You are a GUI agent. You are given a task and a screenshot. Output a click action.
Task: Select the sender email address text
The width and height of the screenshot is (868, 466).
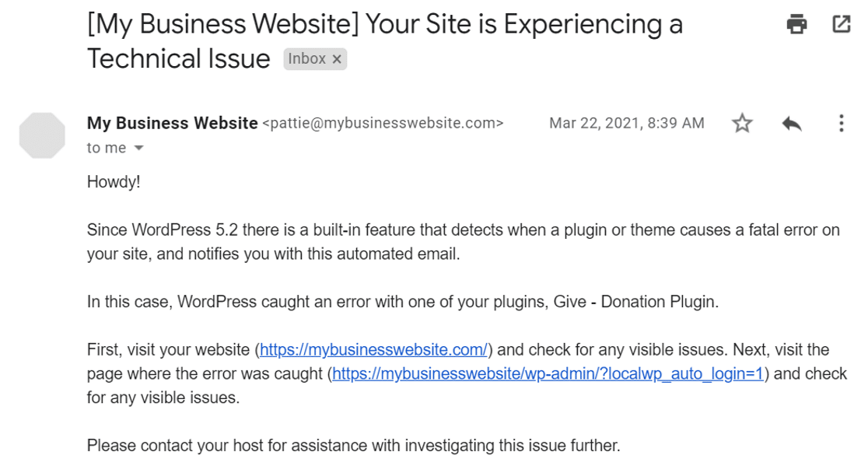coord(383,123)
